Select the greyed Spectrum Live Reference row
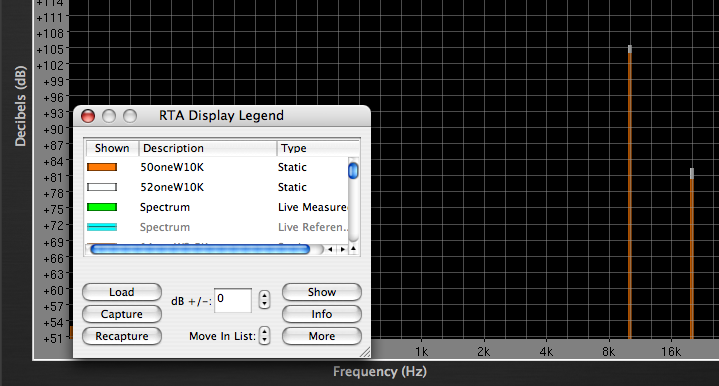The height and width of the screenshot is (386, 719). 216,227
